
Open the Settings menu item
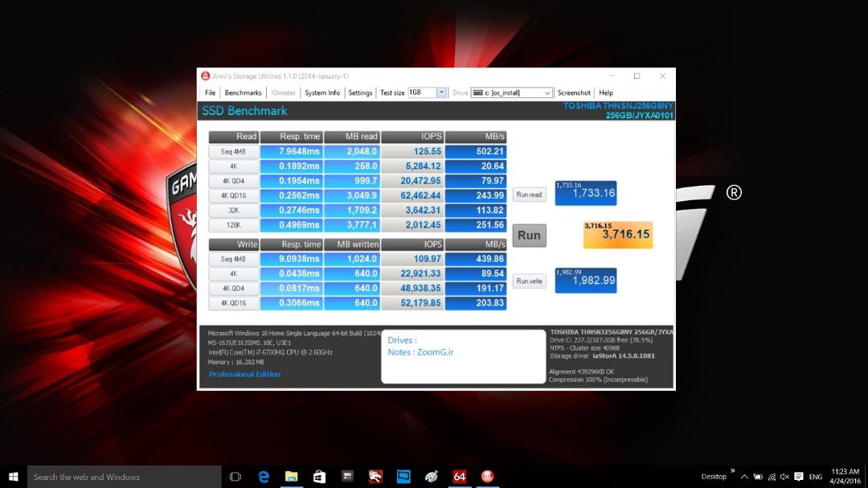click(x=360, y=92)
